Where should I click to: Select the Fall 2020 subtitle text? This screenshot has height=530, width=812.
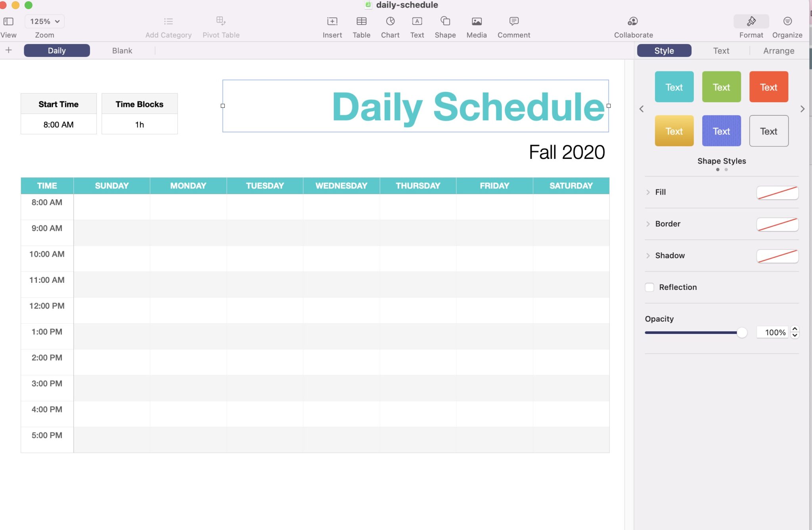point(567,152)
